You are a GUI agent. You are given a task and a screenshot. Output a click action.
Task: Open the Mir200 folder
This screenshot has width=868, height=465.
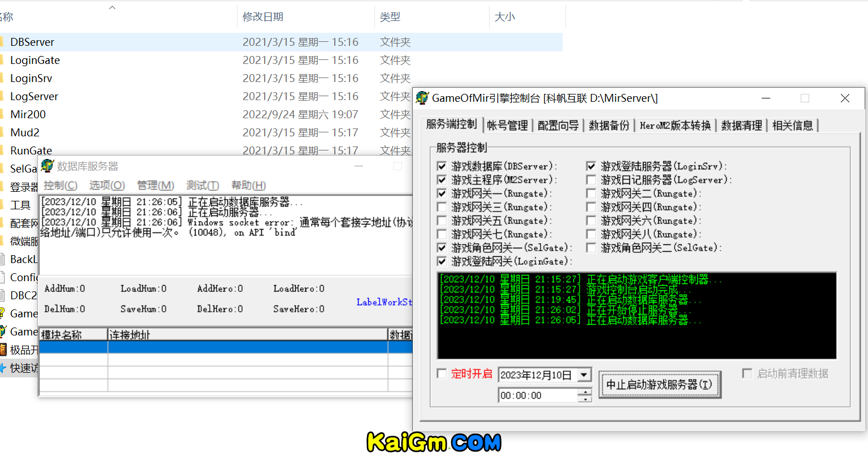coord(28,114)
